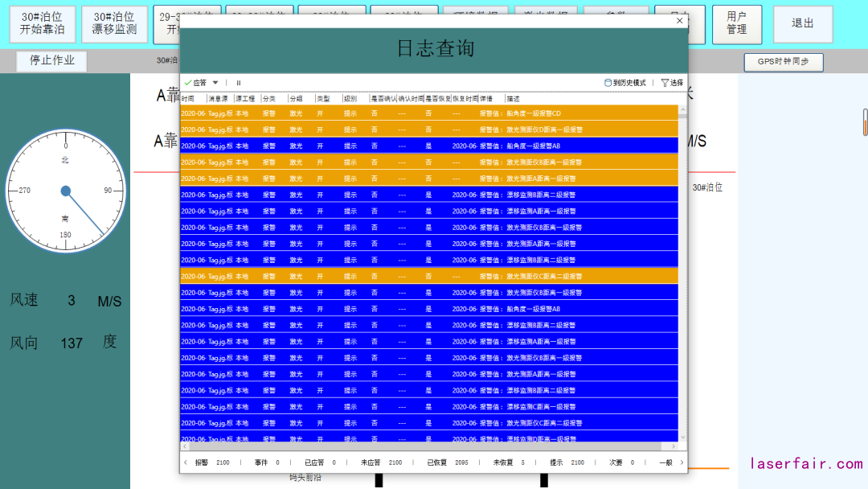Close the 日志查询 dialog
868x489 pixels.
click(x=680, y=21)
